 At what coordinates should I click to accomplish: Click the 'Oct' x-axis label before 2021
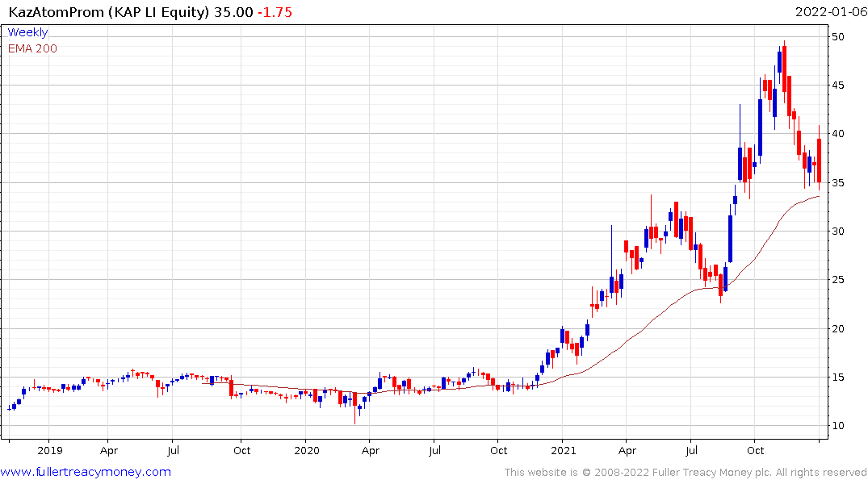click(x=499, y=451)
